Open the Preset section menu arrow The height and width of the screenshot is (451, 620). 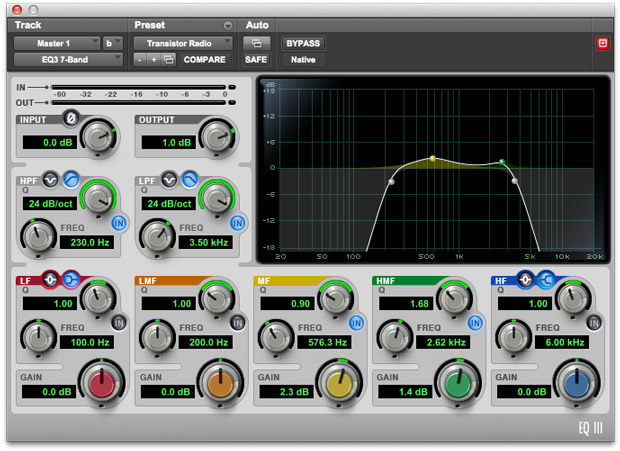coord(228,26)
